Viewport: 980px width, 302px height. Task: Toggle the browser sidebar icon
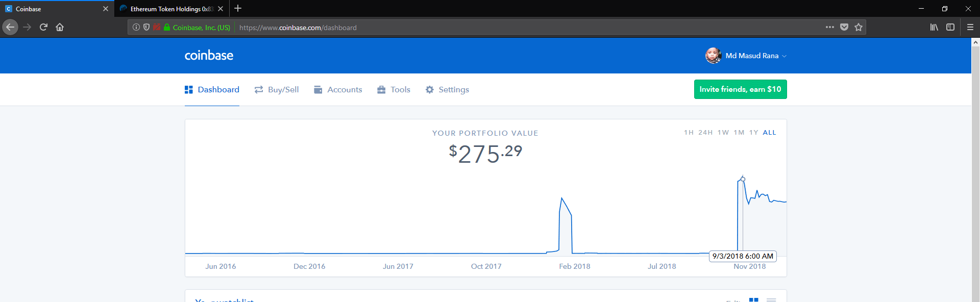point(950,27)
